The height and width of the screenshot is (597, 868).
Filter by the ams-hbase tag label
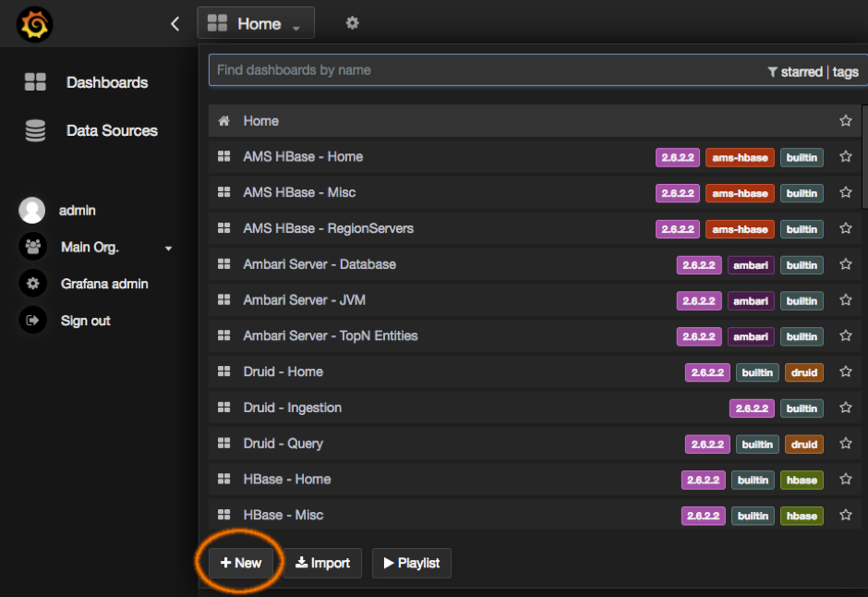[x=739, y=157]
